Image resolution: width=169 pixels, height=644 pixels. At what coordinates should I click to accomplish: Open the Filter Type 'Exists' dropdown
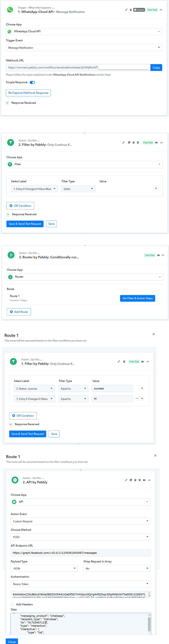click(79, 189)
